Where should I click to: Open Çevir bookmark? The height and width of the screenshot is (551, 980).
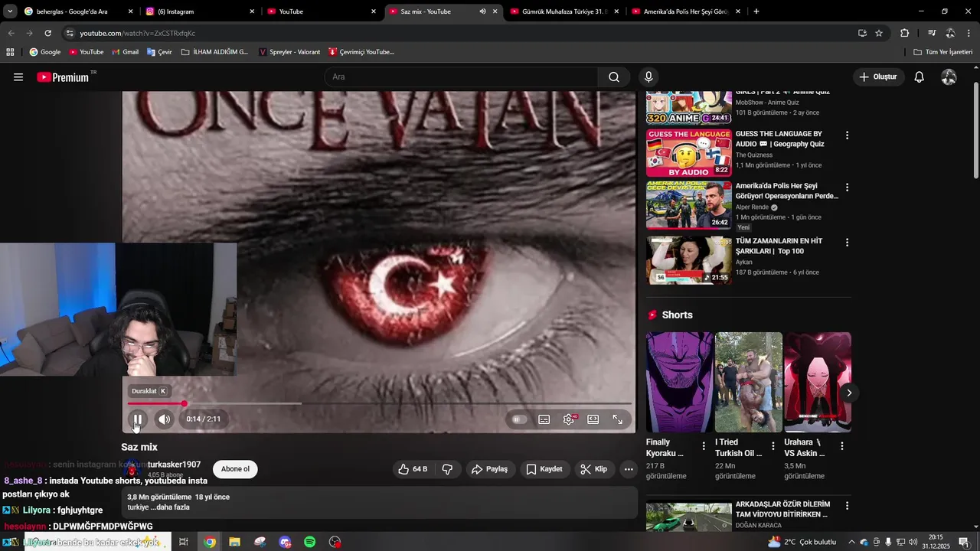[159, 52]
